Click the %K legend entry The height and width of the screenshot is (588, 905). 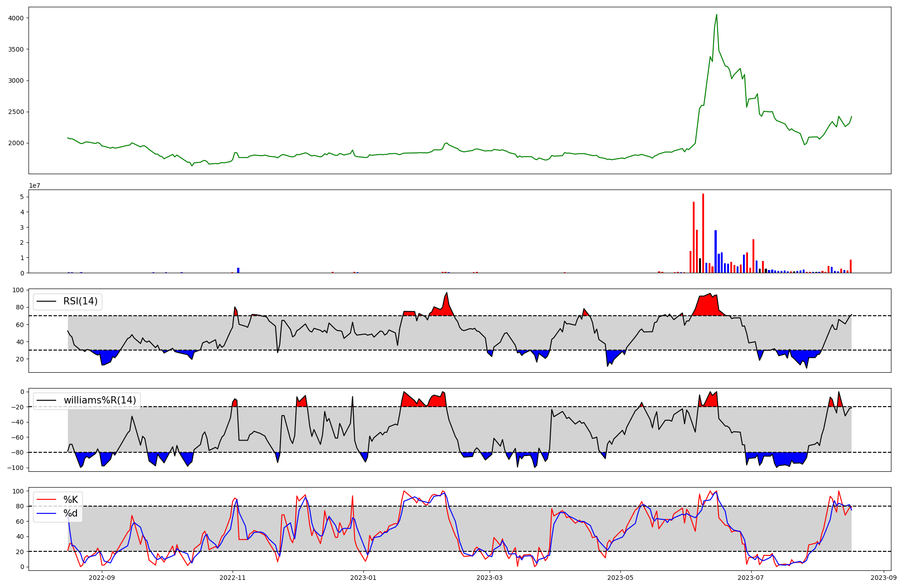click(x=70, y=500)
